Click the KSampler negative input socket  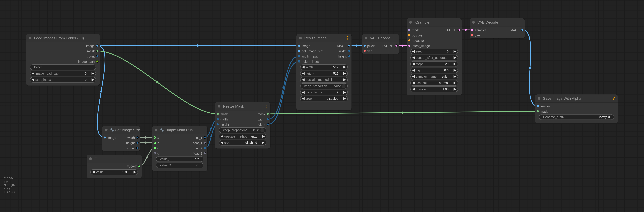pos(409,40)
